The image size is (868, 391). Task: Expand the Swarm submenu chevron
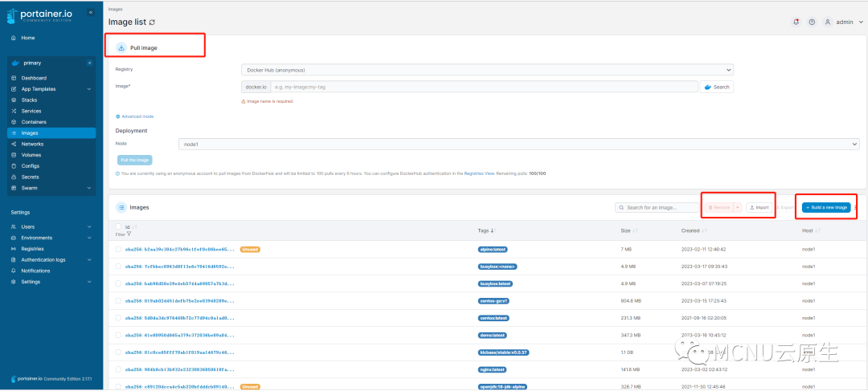coord(89,188)
